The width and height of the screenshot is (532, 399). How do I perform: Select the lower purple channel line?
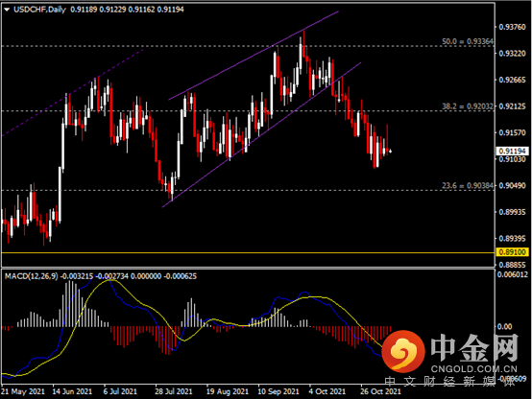coord(261,135)
